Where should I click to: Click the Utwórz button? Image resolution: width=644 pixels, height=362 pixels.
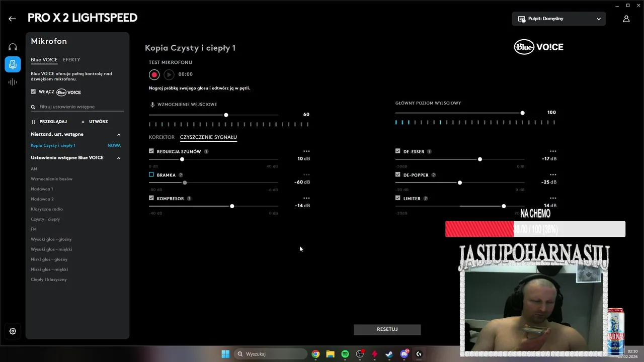(95, 122)
